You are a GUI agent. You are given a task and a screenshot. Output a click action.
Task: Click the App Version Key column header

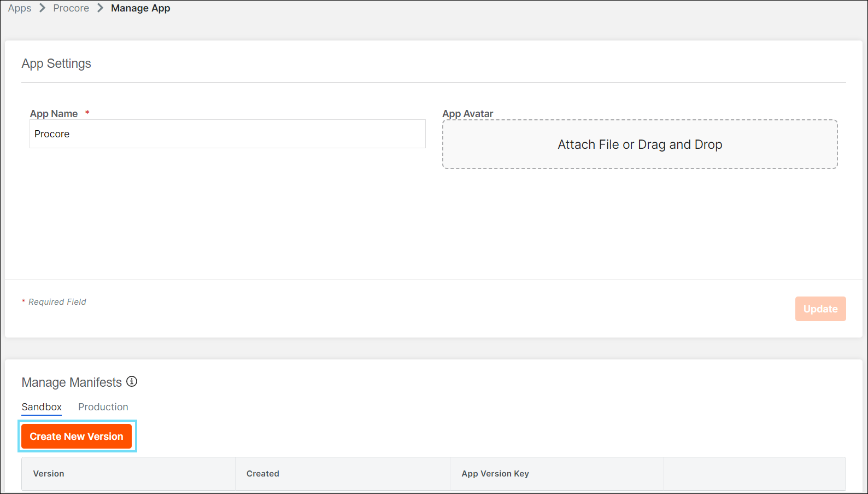pos(495,474)
